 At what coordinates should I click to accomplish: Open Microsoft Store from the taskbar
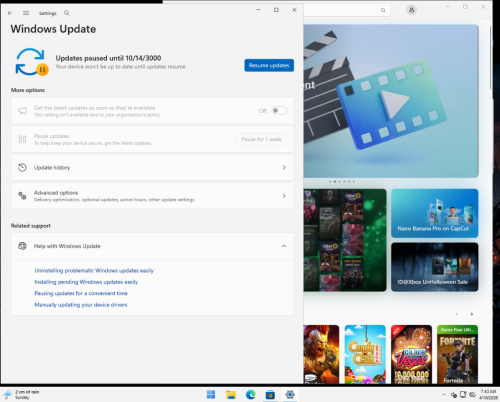(x=270, y=395)
